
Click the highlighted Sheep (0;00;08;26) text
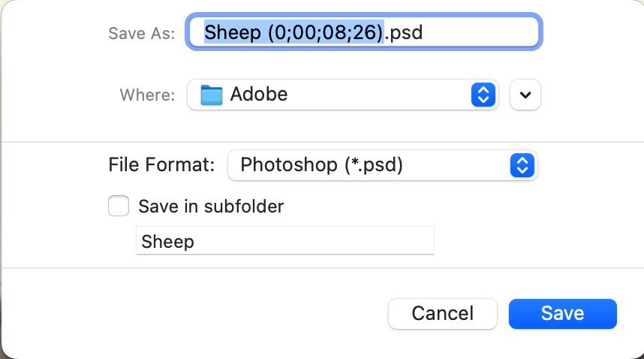294,32
